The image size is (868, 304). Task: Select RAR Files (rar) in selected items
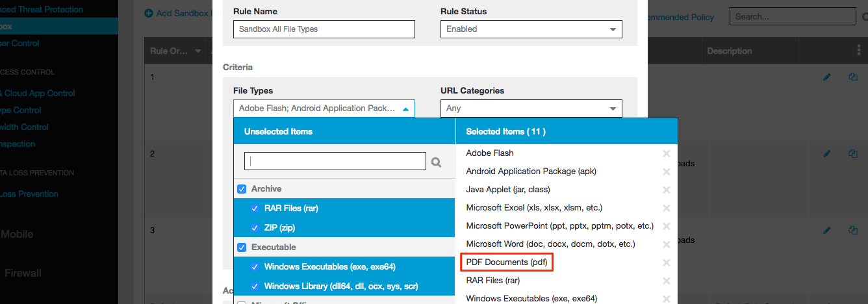(x=493, y=281)
